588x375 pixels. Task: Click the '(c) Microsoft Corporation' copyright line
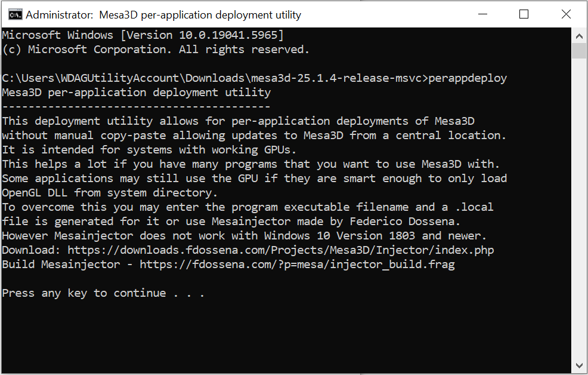pyautogui.click(x=156, y=50)
